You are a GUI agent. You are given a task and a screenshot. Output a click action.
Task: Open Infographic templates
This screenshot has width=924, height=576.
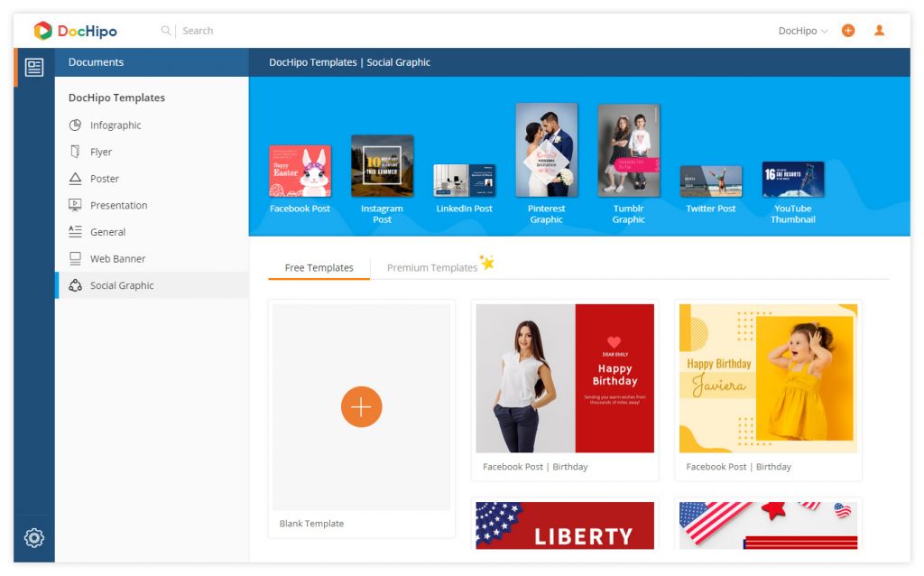click(115, 125)
